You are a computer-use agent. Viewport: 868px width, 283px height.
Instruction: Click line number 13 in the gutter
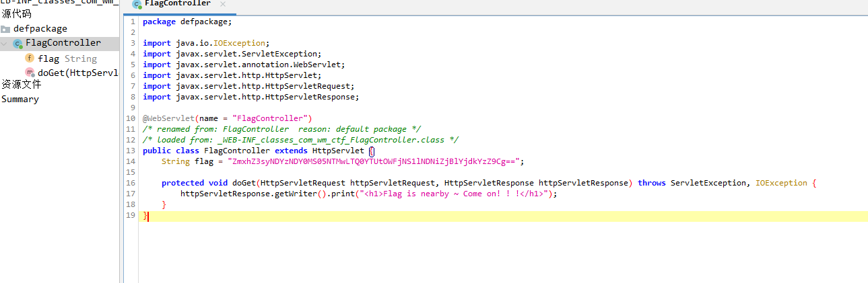pyautogui.click(x=131, y=151)
